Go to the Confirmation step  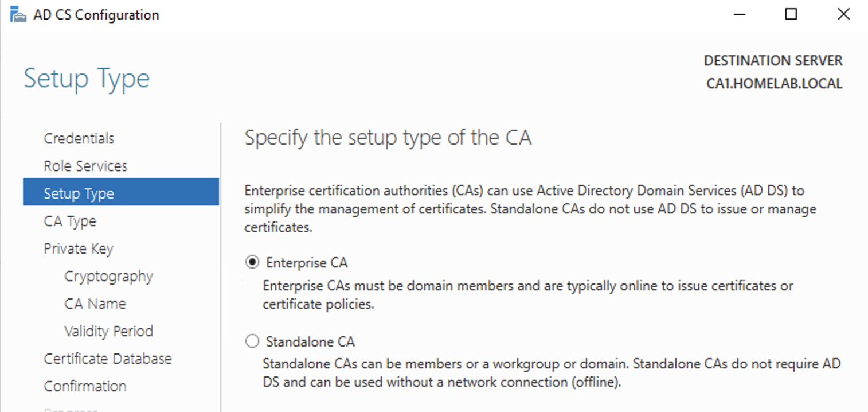point(85,386)
